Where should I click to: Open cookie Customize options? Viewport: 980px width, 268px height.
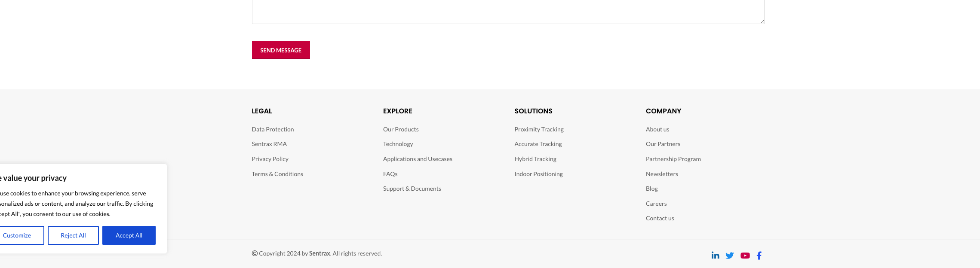pos(17,235)
